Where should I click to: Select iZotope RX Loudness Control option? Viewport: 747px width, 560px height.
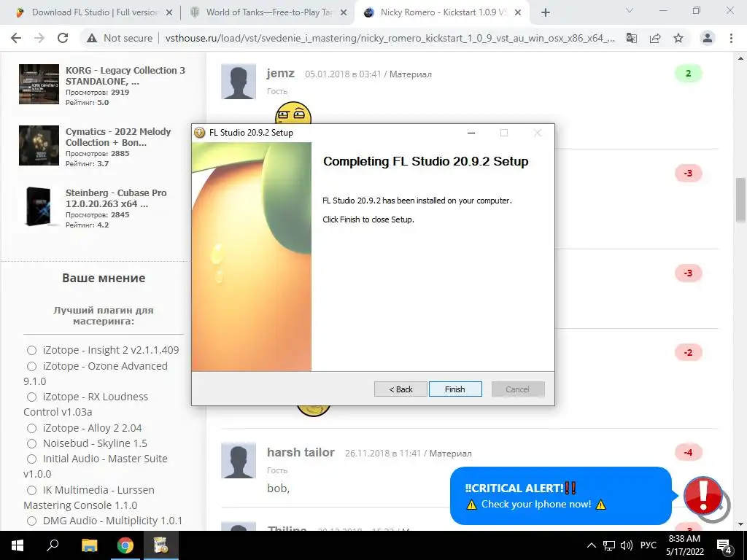[31, 397]
